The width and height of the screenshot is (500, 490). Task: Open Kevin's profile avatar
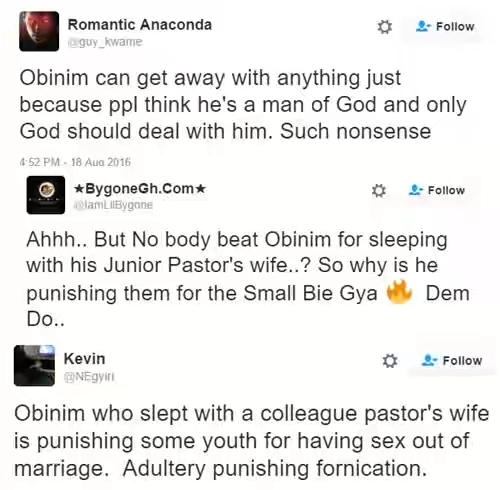tap(34, 365)
